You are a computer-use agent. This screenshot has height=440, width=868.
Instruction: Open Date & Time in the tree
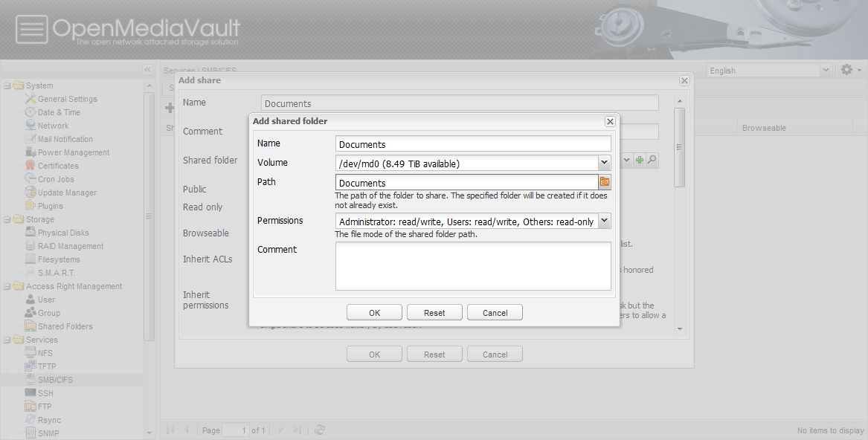point(59,112)
